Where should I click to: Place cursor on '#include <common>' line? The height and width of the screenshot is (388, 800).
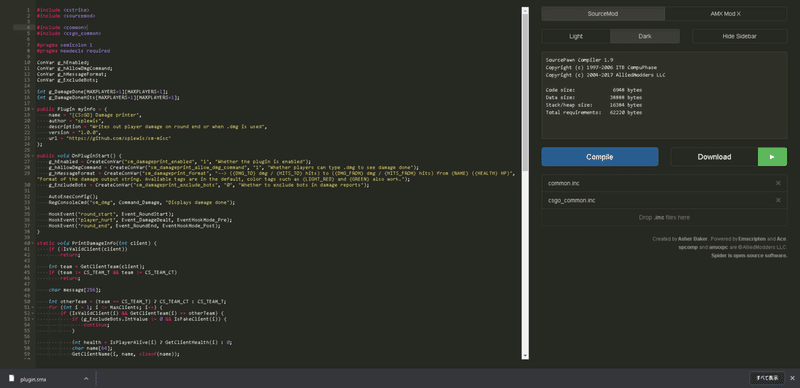click(62, 27)
